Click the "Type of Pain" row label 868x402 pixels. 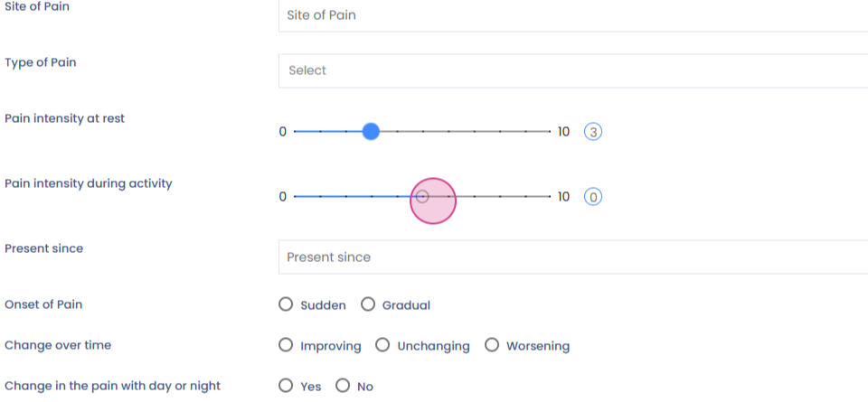pyautogui.click(x=41, y=62)
